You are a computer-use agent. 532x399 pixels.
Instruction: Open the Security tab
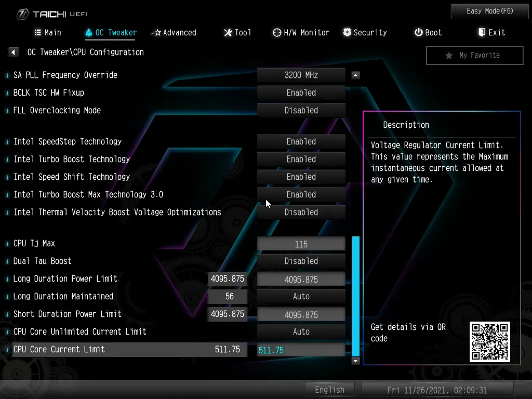(x=365, y=33)
